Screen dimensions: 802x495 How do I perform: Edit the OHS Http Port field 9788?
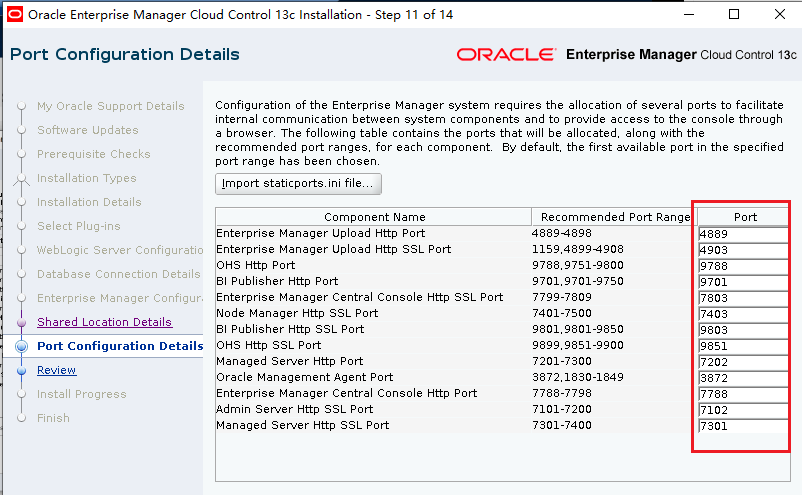[743, 266]
